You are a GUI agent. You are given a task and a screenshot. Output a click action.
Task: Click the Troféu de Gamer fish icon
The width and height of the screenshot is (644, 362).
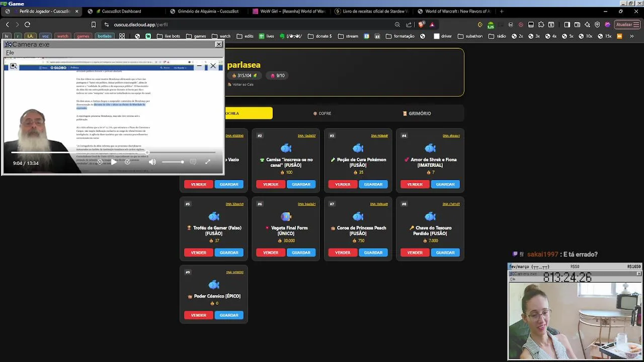tap(214, 217)
